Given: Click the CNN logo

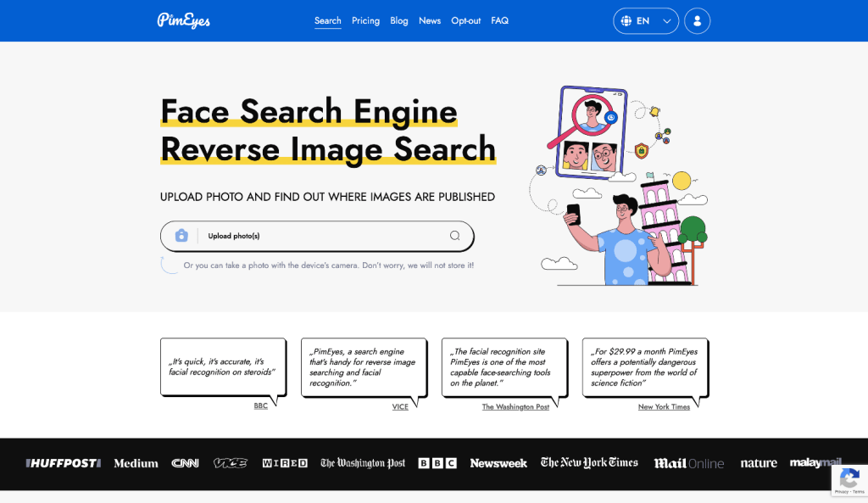Looking at the screenshot, I should point(185,463).
